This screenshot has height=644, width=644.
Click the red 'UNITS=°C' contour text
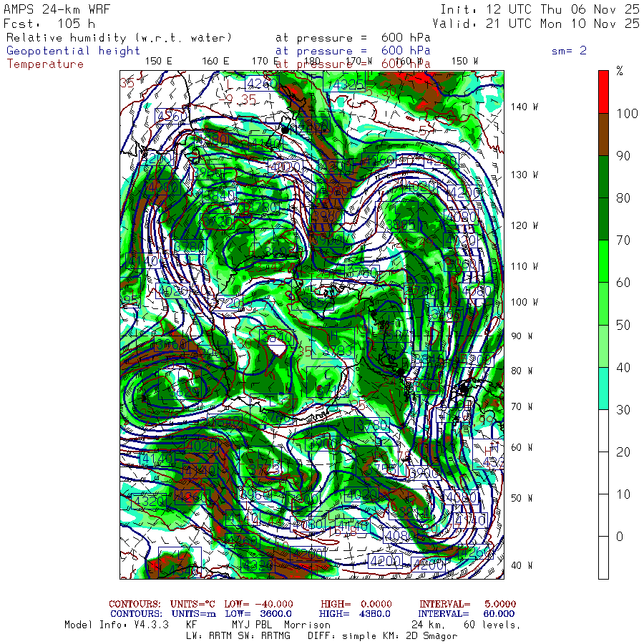(x=192, y=604)
